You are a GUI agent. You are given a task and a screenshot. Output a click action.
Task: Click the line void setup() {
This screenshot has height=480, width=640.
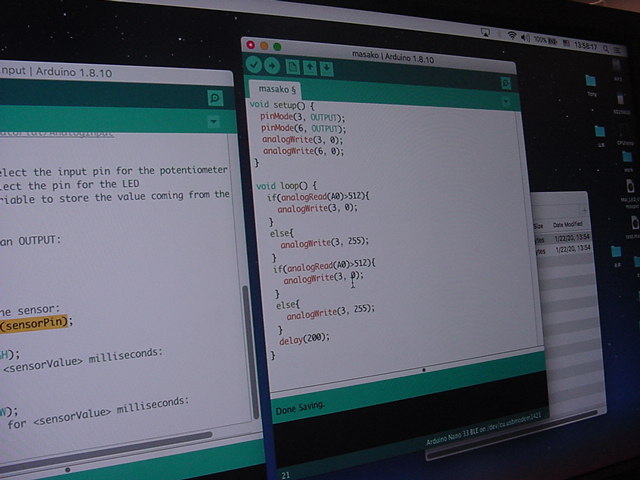pyautogui.click(x=282, y=105)
